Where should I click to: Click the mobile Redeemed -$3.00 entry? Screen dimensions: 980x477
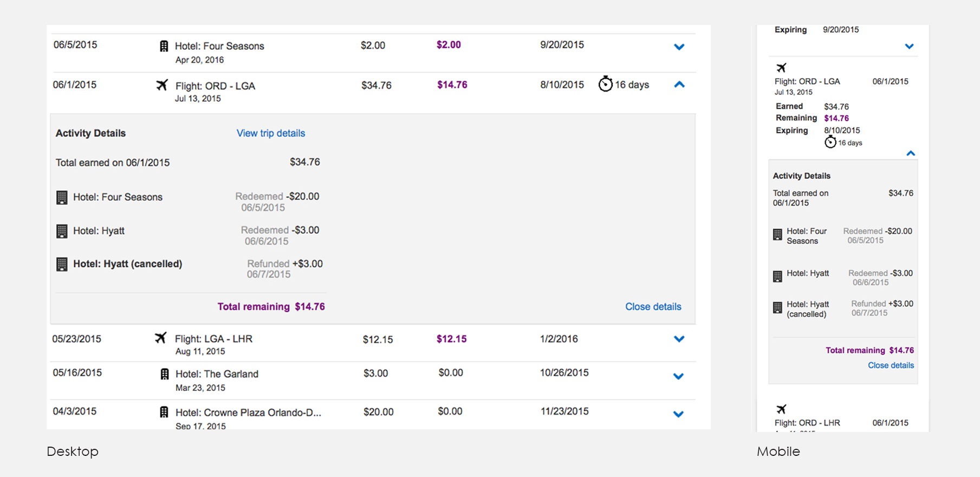pos(880,278)
